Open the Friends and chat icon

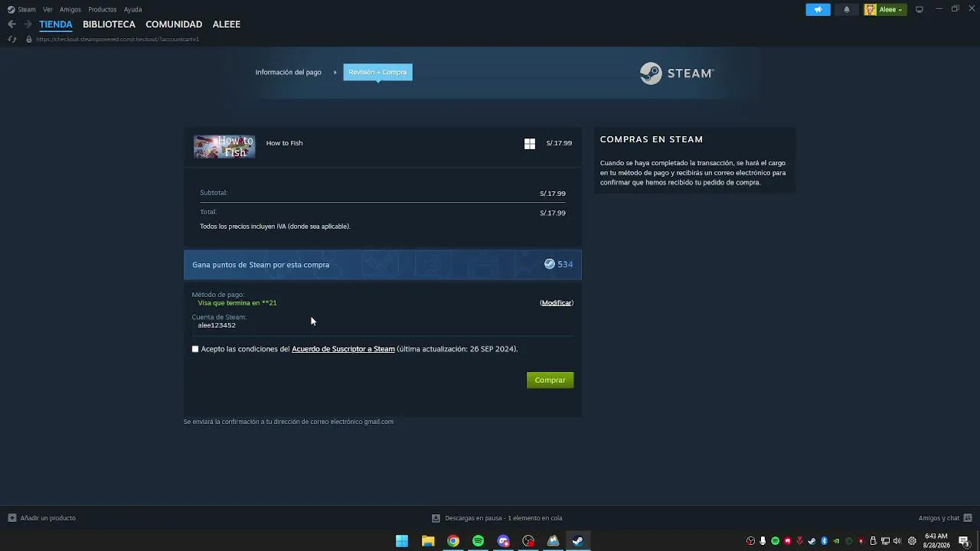point(968,518)
